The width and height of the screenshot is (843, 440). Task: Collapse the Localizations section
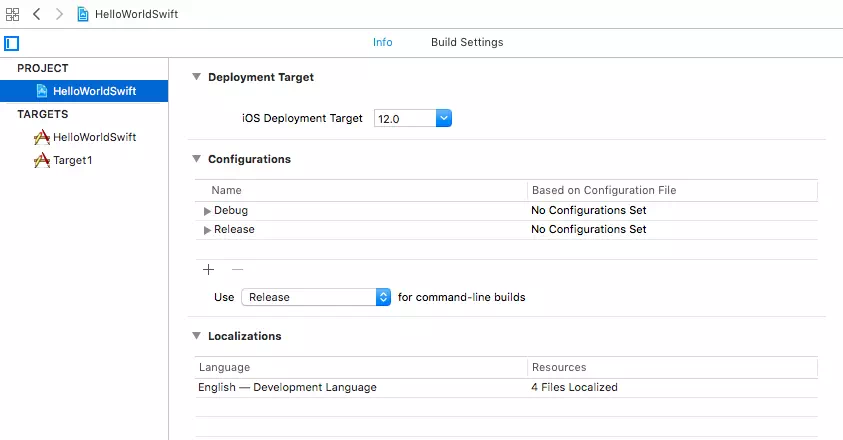[197, 336]
